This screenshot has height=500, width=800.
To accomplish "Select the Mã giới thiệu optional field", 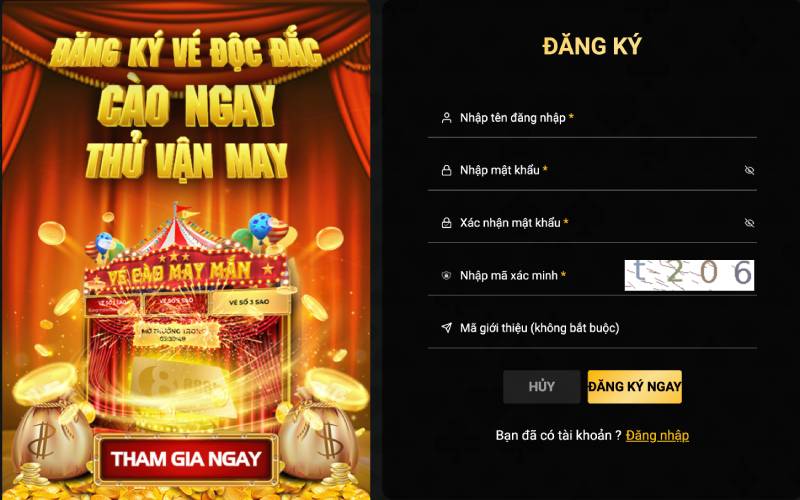I will (x=592, y=328).
